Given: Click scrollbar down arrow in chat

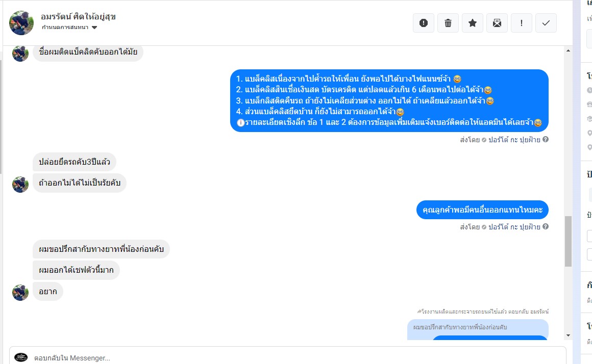Looking at the screenshot, I should click(568, 335).
